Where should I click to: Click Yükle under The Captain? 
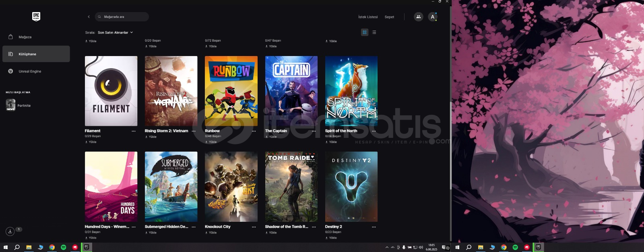click(271, 137)
